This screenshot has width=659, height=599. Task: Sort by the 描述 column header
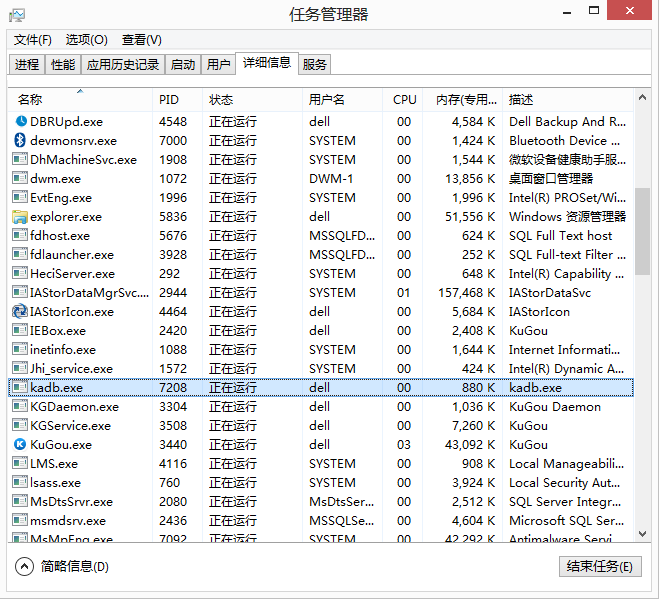click(x=567, y=100)
